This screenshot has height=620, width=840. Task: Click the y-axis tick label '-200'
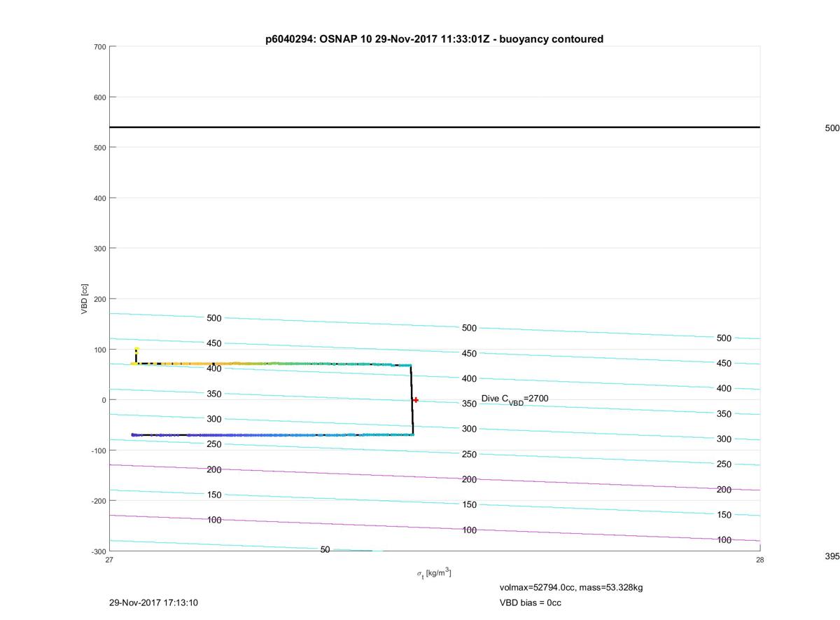(x=97, y=501)
